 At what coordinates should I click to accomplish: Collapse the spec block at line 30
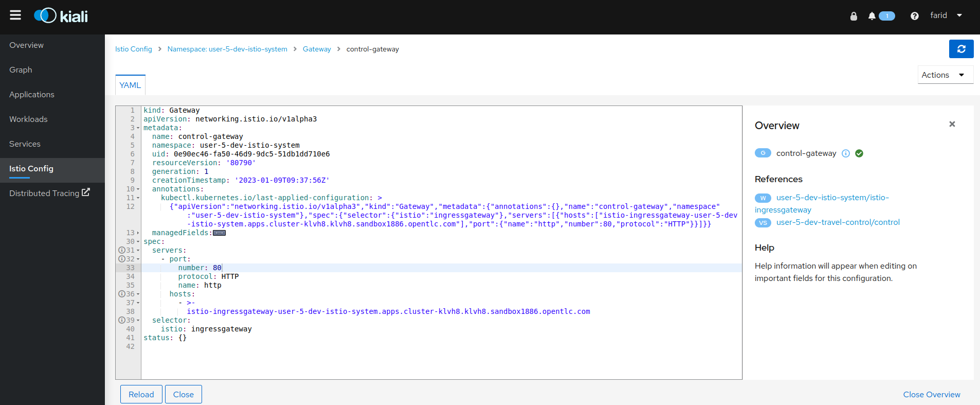point(138,242)
